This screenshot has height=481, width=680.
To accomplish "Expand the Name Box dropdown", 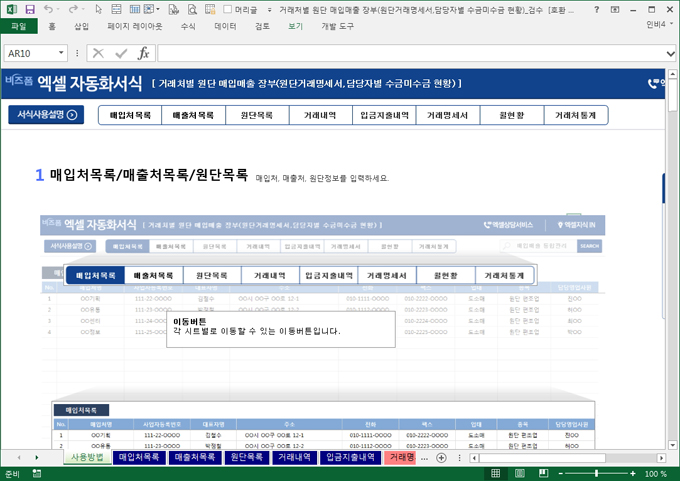I will [62, 53].
